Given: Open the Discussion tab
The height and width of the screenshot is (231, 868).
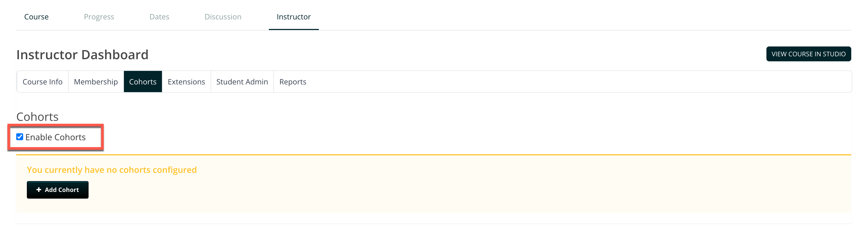Looking at the screenshot, I should [x=223, y=17].
